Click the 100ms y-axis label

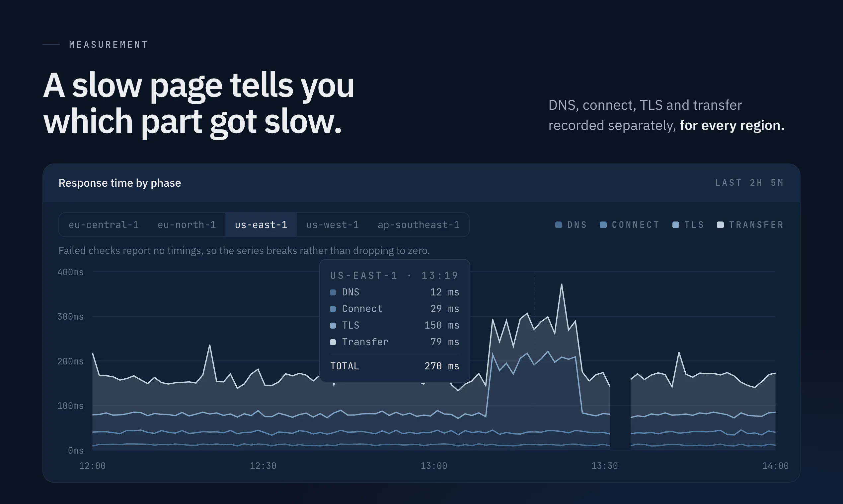70,406
